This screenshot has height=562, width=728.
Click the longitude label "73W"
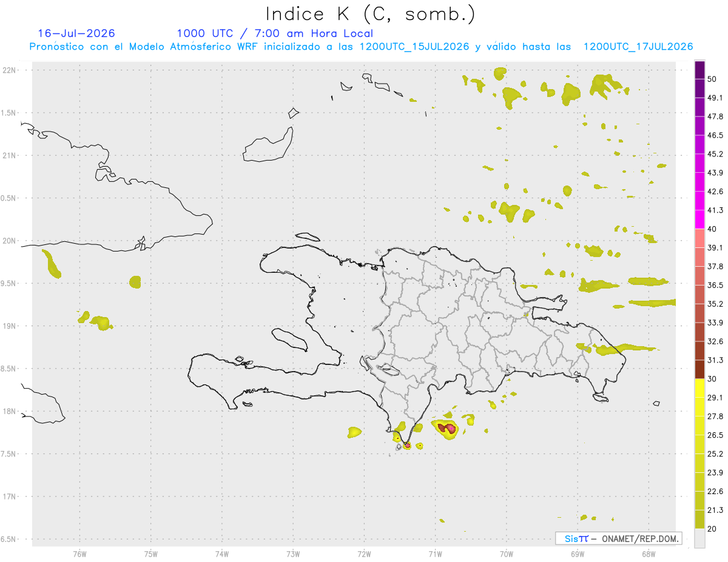pyautogui.click(x=293, y=554)
